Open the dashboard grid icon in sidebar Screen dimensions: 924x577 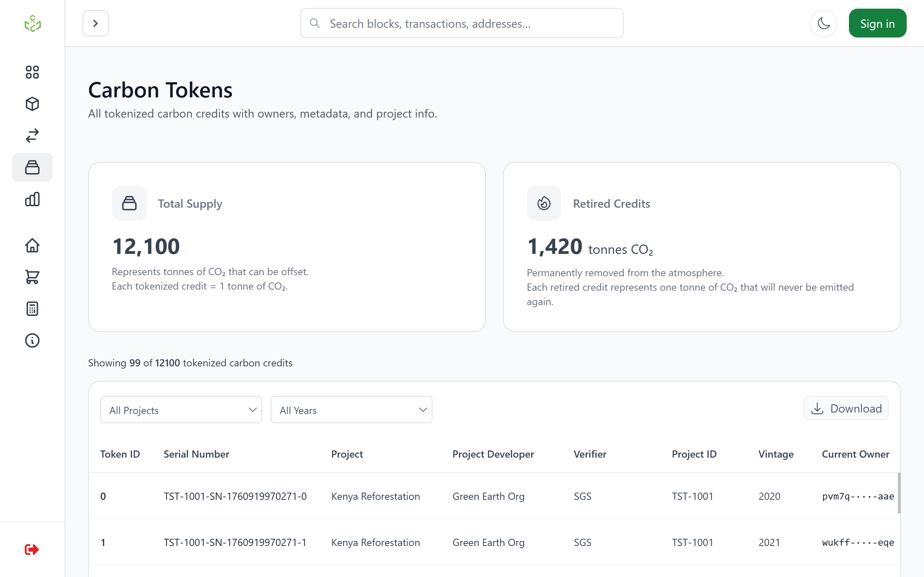click(32, 72)
